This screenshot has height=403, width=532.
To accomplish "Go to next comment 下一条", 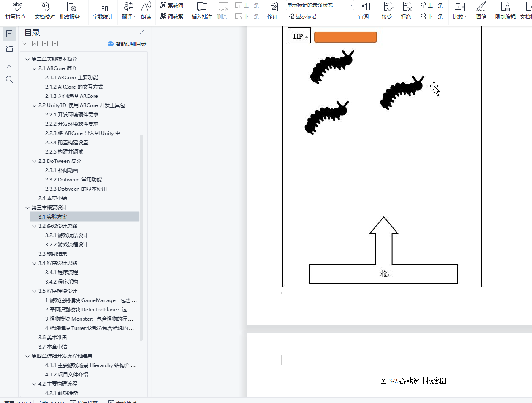I will point(247,16).
